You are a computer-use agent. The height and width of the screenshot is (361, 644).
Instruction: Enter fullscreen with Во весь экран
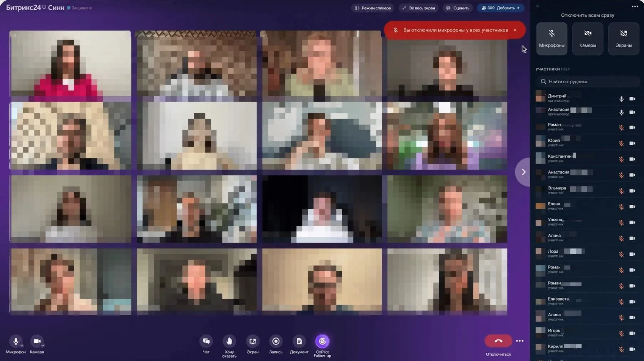click(418, 8)
